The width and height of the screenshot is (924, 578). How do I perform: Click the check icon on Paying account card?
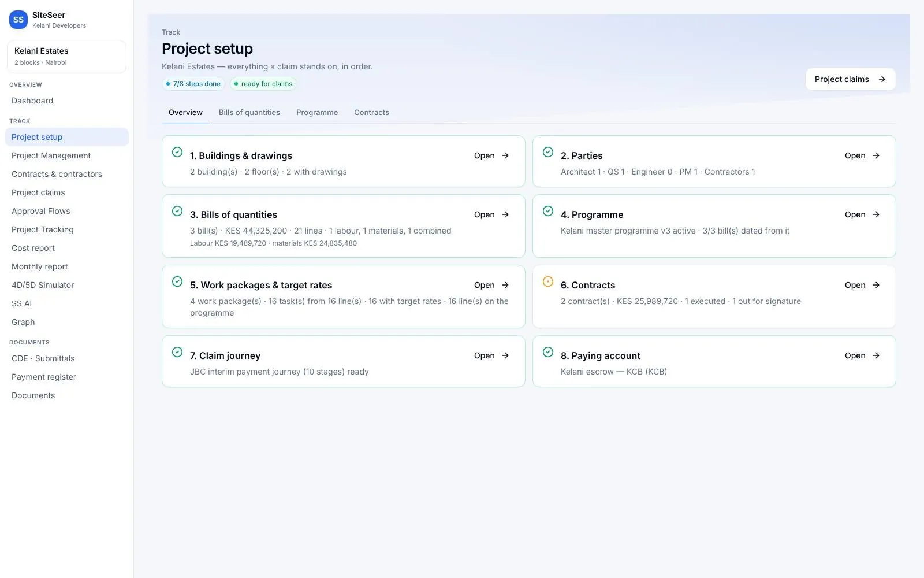(548, 352)
